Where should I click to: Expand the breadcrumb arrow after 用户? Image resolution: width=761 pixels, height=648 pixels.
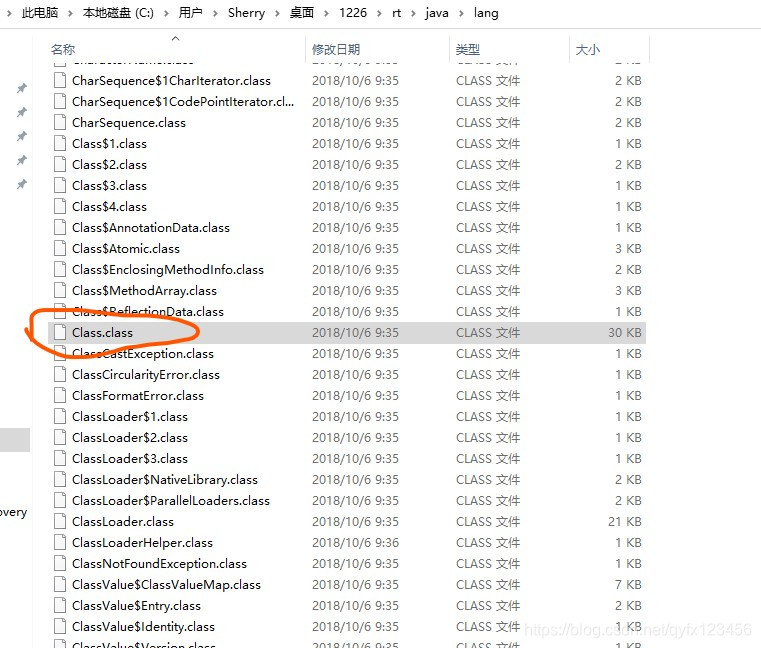pos(215,13)
